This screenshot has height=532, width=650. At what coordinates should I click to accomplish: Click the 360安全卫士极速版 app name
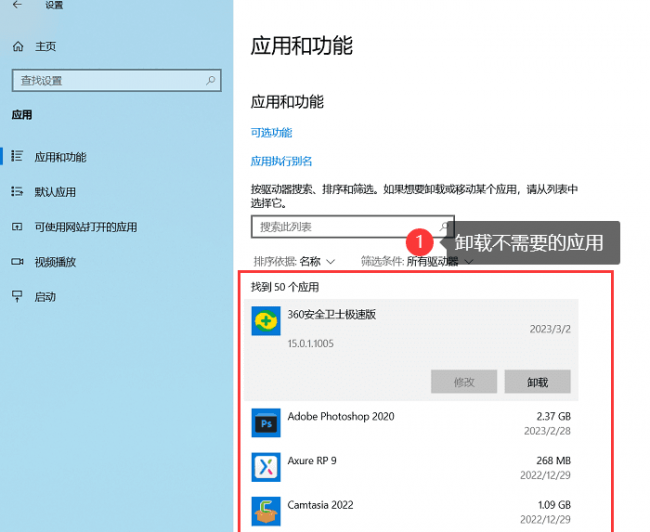coord(332,314)
